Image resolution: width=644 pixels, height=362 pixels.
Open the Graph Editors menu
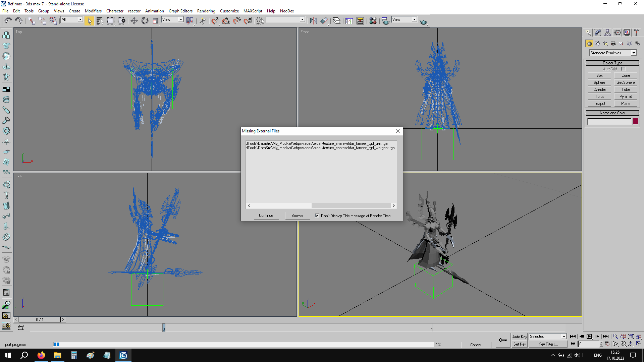point(180,11)
